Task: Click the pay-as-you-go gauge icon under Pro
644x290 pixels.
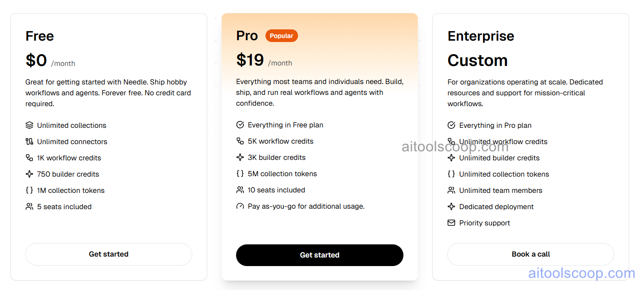Action: [x=240, y=206]
